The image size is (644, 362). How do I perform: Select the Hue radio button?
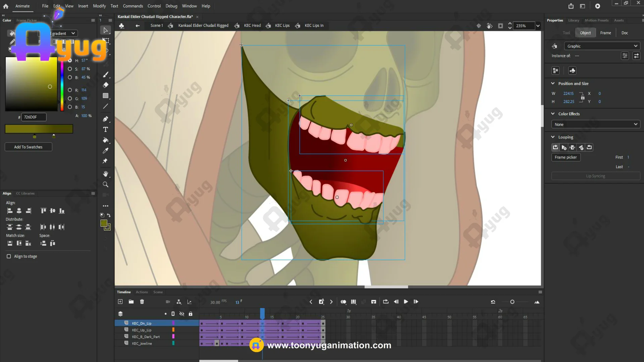(x=70, y=60)
